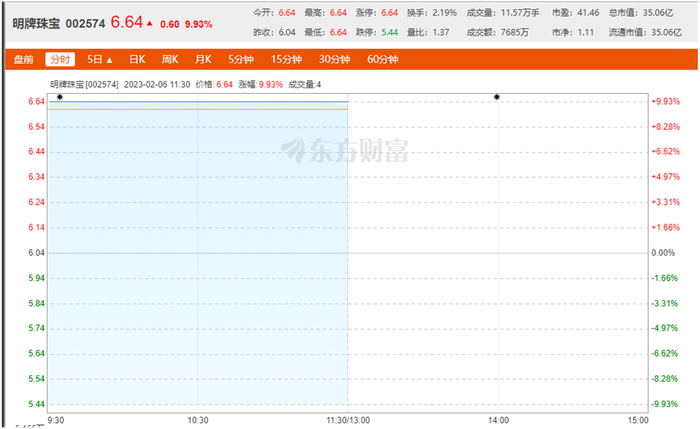This screenshot has height=429, width=700.
Task: Click the tooltip 涨幅 value above the chart
Action: click(271, 84)
